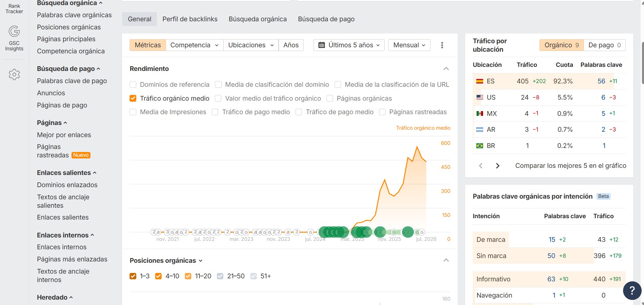
Task: Click the US flag icon
Action: 480,97
